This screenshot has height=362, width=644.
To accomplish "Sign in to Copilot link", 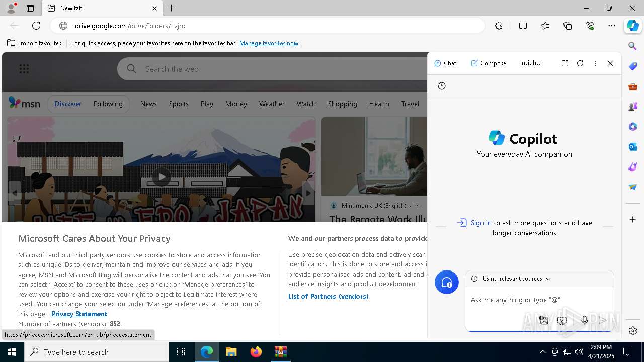I will tap(481, 223).
